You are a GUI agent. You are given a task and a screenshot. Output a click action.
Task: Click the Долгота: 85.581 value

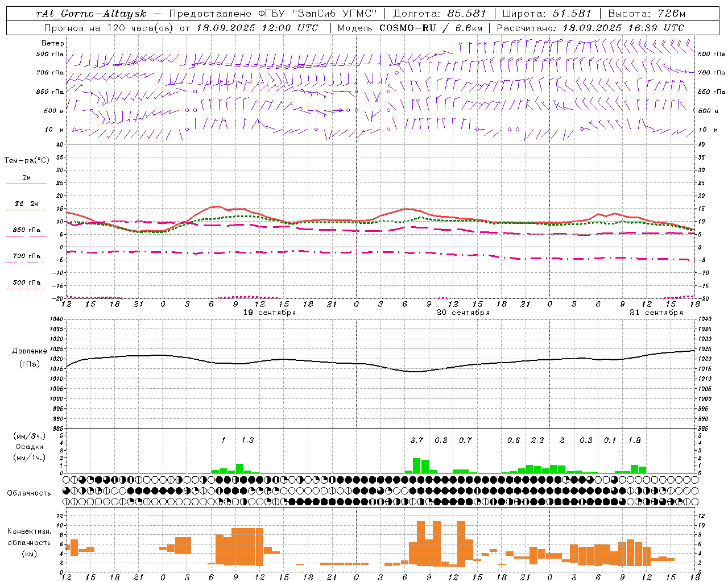440,14
